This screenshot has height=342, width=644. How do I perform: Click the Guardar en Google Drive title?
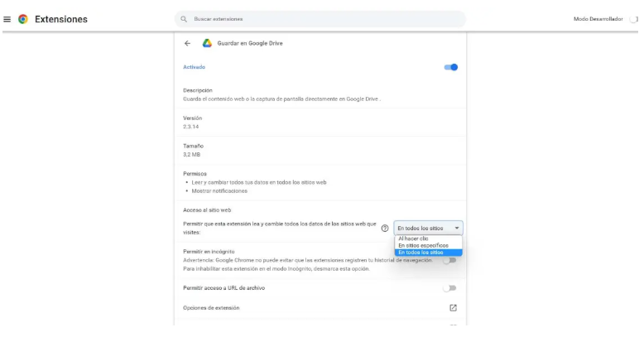tap(250, 43)
